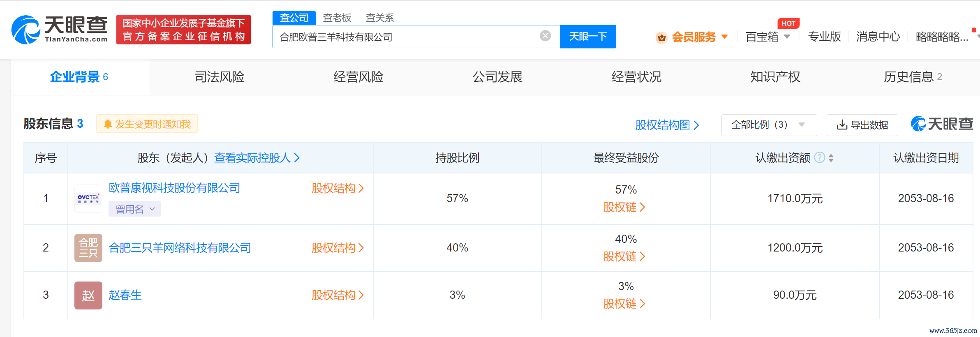Open 消息中心 link
The height and width of the screenshot is (337, 980).
pos(878,37)
